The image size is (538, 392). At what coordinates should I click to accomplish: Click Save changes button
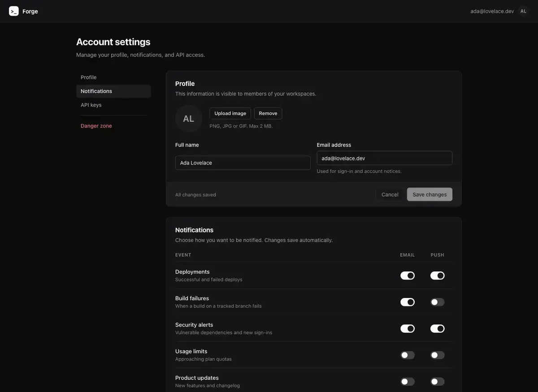430,194
